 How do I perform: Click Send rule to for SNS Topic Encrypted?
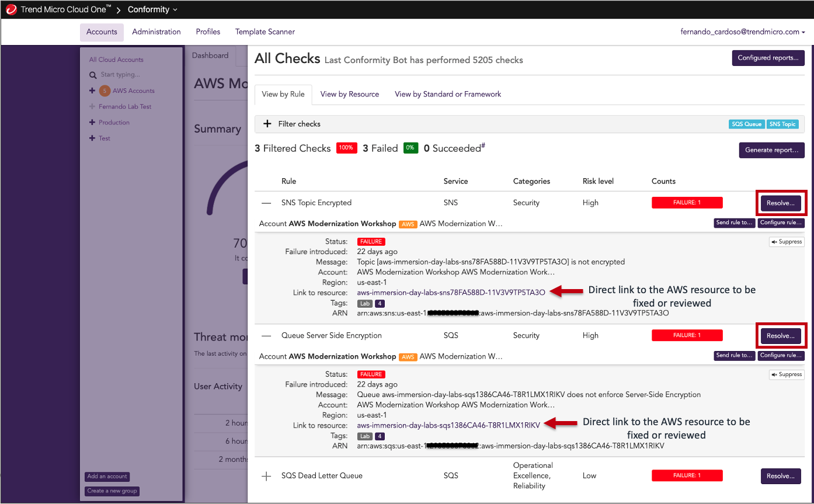[734, 223]
